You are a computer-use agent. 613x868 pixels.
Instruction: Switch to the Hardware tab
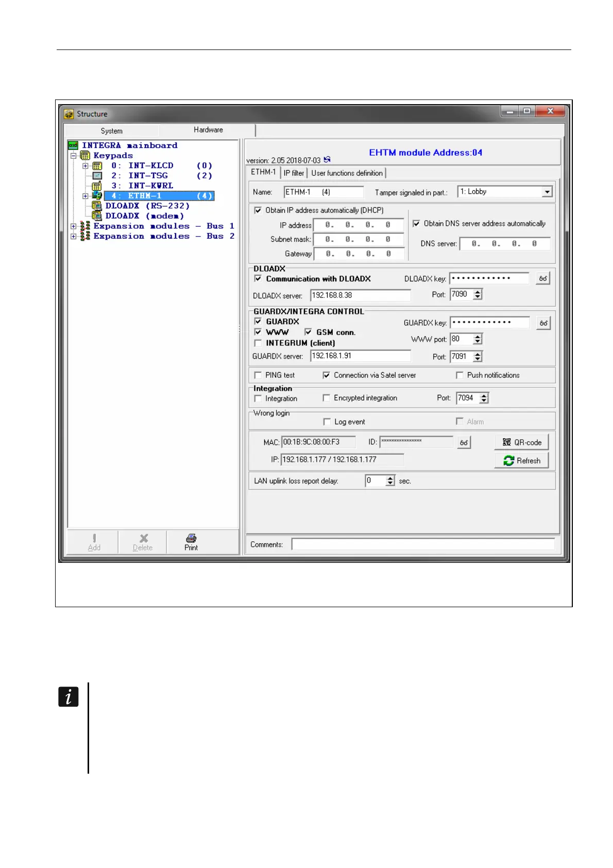(x=208, y=130)
